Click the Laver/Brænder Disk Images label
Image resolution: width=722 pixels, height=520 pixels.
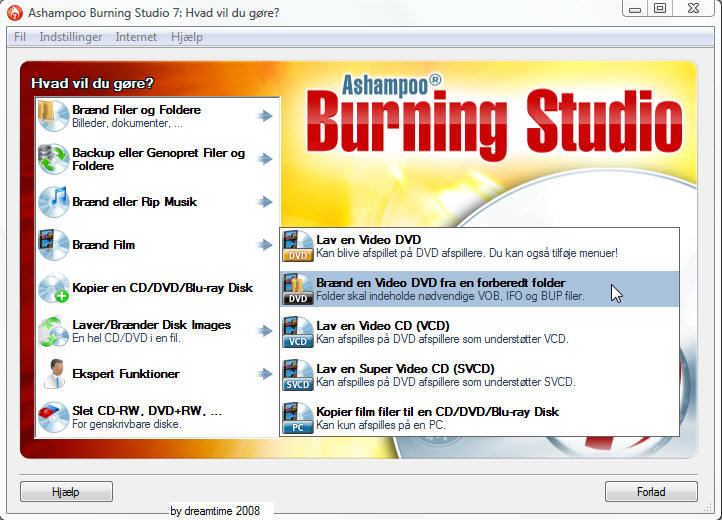click(x=151, y=325)
